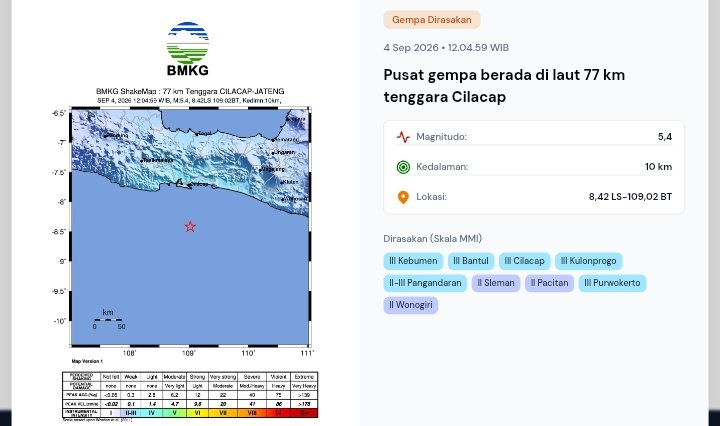Click the km scale bar on the map
This screenshot has width=720, height=426.
point(108,320)
